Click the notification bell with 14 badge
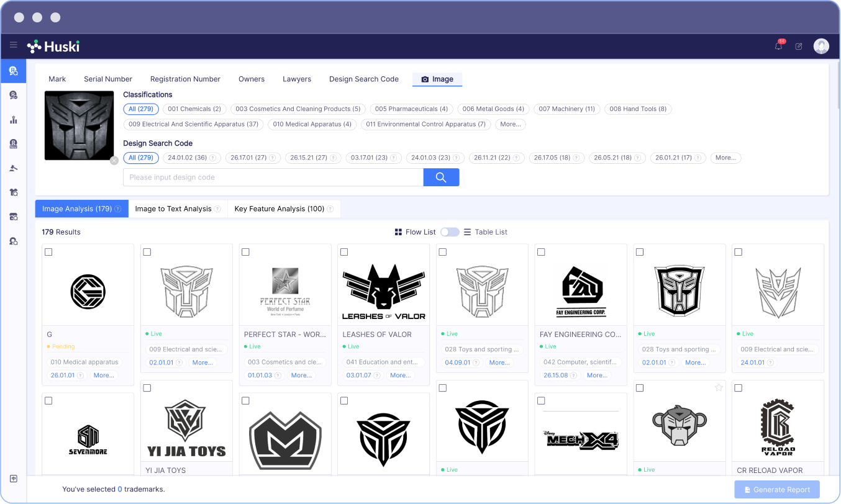841x504 pixels. [x=778, y=46]
